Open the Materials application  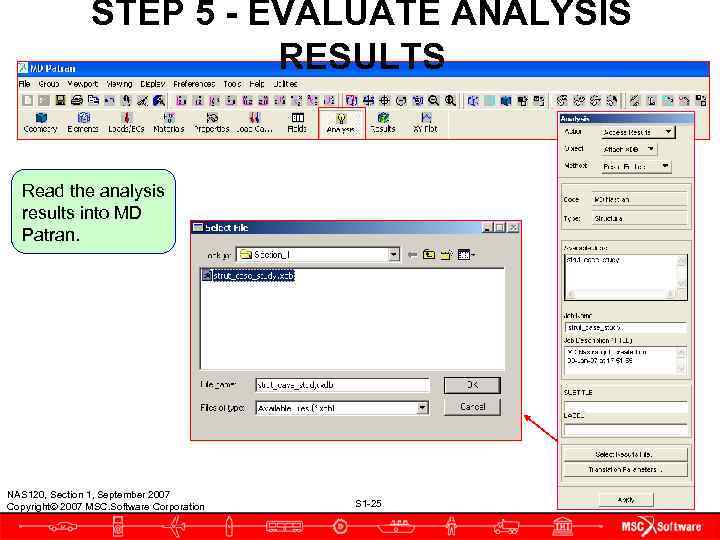(x=169, y=123)
